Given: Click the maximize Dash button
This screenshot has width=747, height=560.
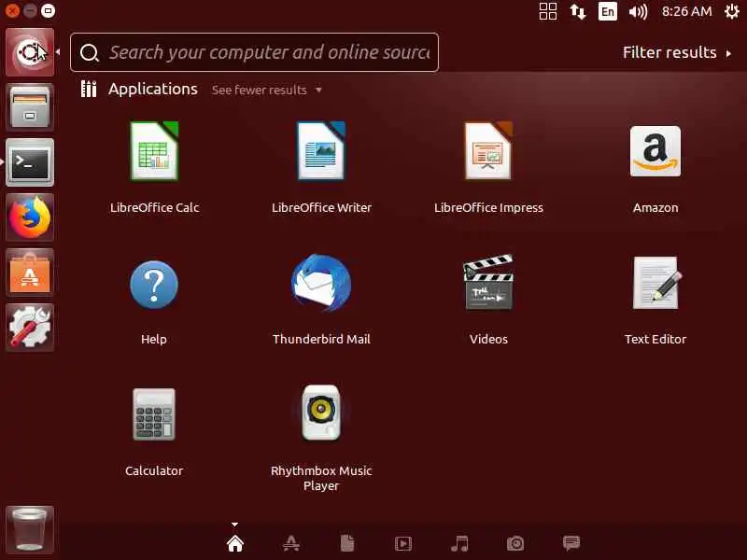Looking at the screenshot, I should pos(48,10).
